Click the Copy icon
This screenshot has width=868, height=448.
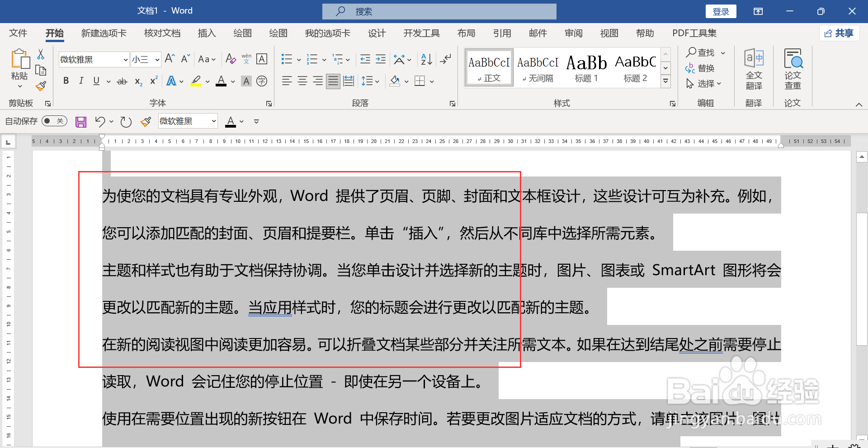click(41, 70)
